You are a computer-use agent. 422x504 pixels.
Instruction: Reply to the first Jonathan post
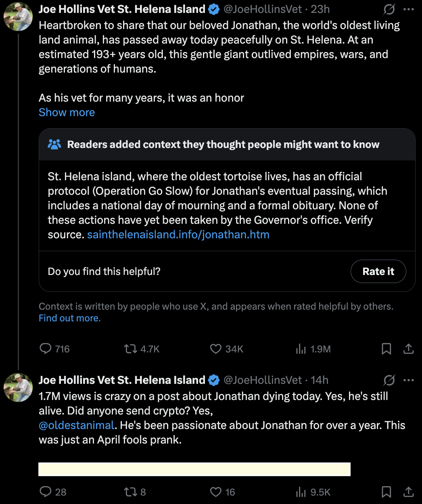[46, 349]
